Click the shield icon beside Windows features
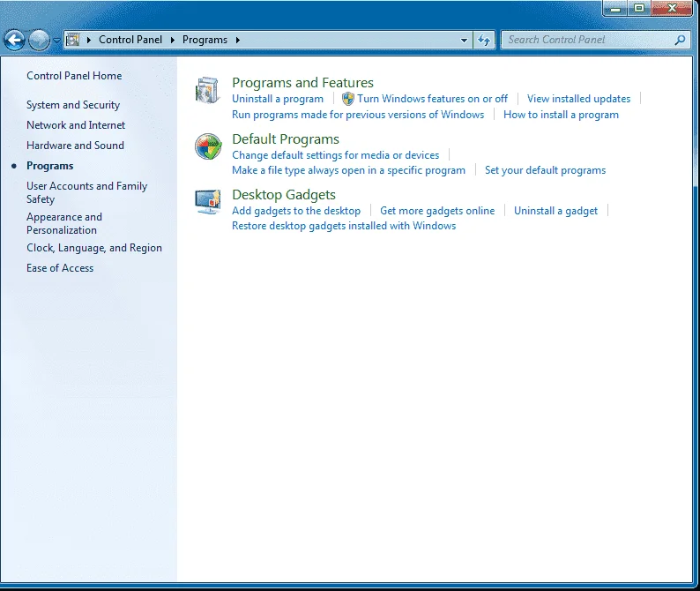 click(347, 99)
